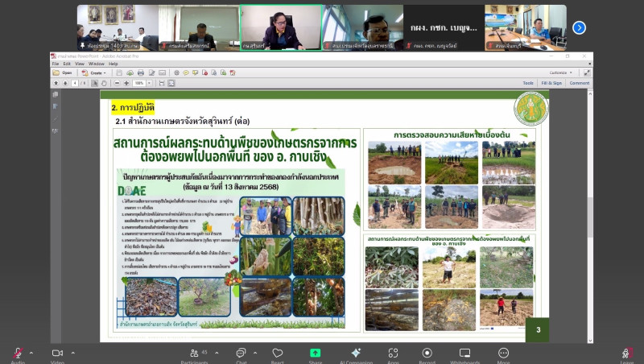This screenshot has width=644, height=364.
Task: Click the highlight text comment icon
Action: 195,72
